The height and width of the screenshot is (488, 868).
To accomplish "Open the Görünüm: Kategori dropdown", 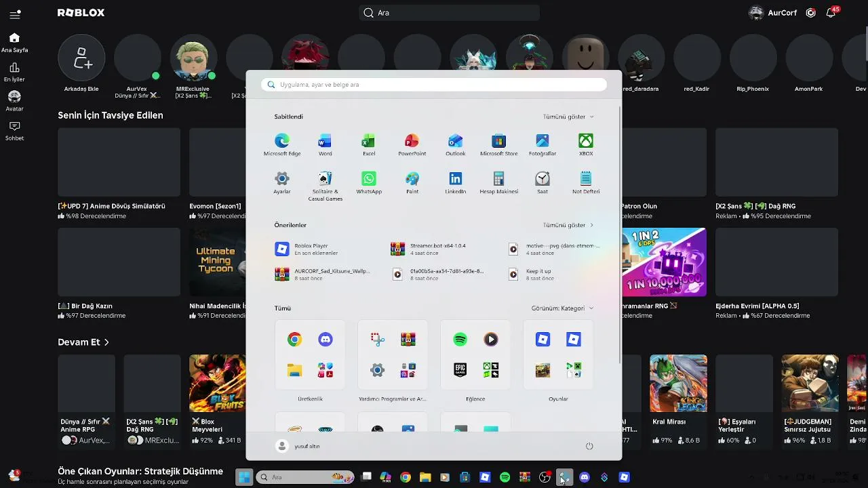I will tap(562, 308).
